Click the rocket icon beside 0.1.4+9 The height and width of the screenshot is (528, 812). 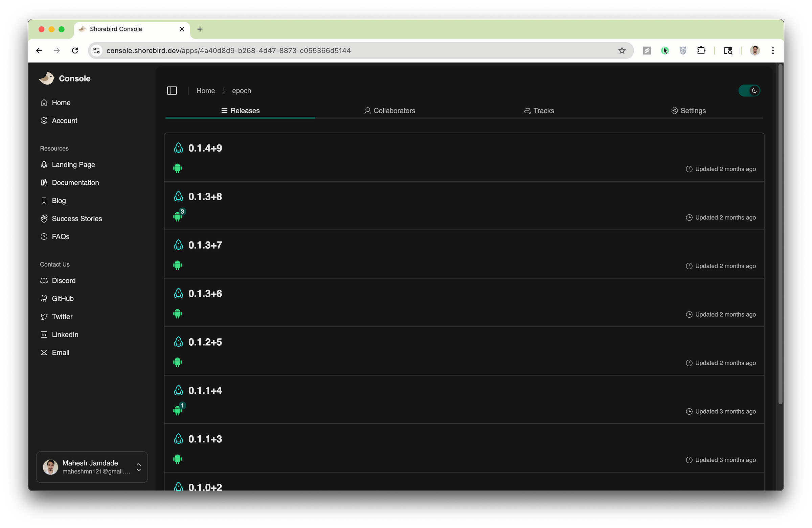coord(178,148)
